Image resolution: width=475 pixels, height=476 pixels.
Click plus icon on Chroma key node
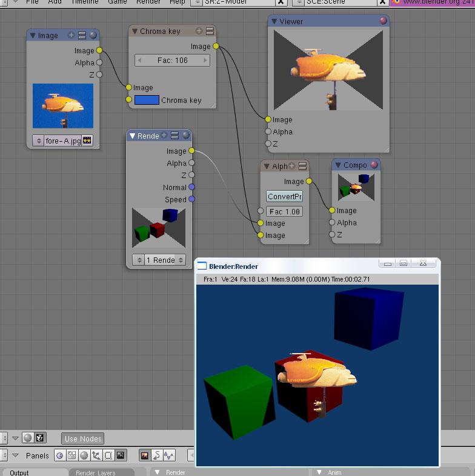coord(199,31)
